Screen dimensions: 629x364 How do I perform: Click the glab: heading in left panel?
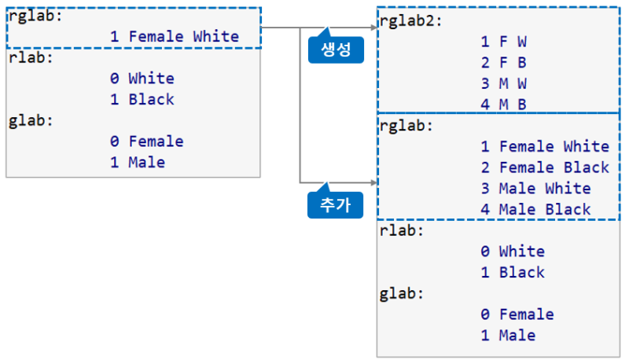31,120
